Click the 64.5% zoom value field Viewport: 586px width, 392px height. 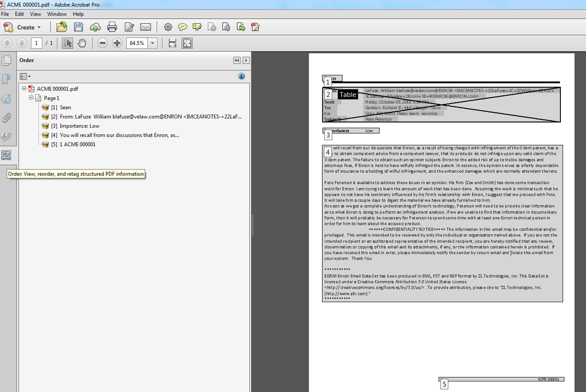(x=137, y=43)
